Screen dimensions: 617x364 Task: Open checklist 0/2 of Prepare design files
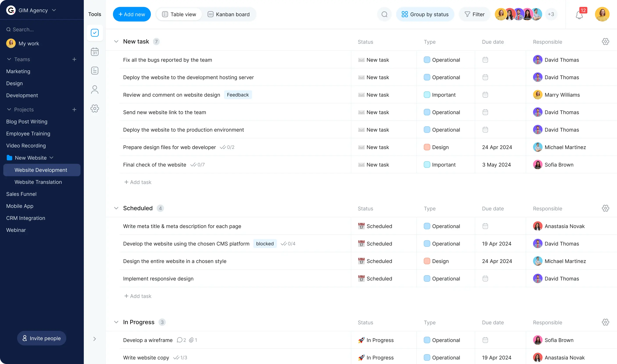click(x=227, y=147)
